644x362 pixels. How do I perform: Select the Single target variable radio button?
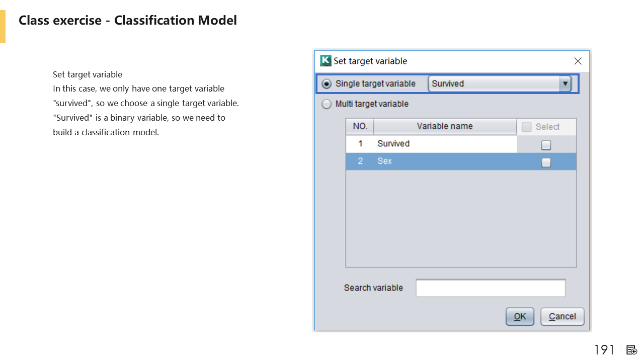pyautogui.click(x=327, y=84)
